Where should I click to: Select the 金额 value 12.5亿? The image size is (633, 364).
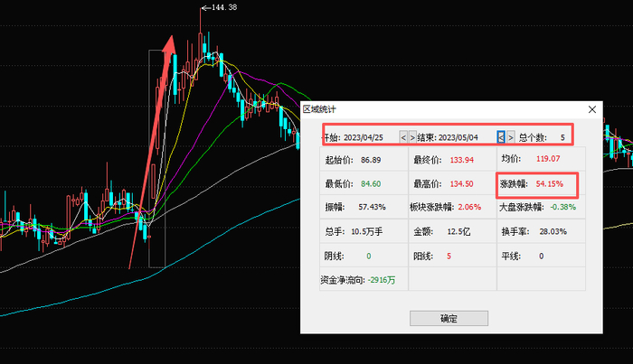(458, 231)
